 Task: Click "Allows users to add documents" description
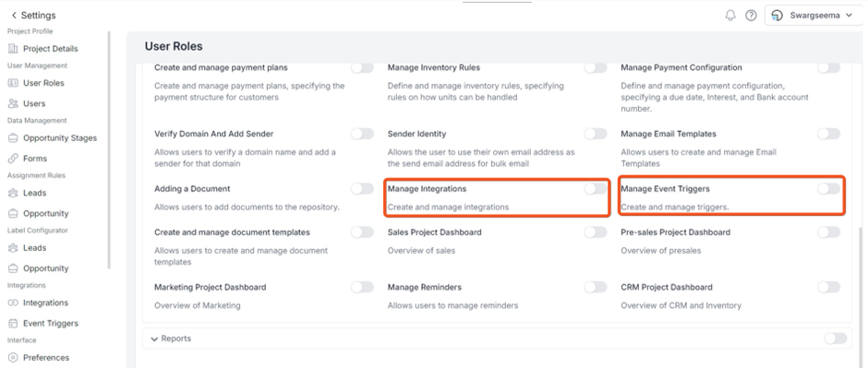[247, 208]
